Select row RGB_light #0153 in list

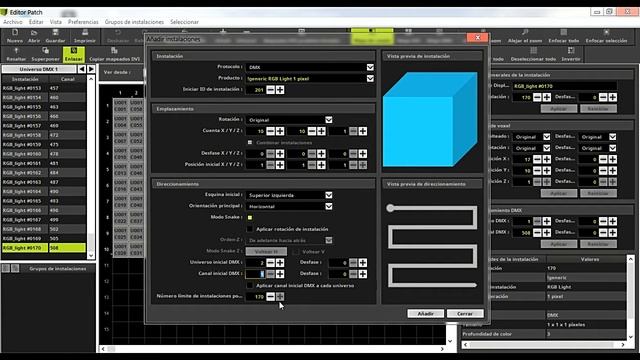(44, 88)
